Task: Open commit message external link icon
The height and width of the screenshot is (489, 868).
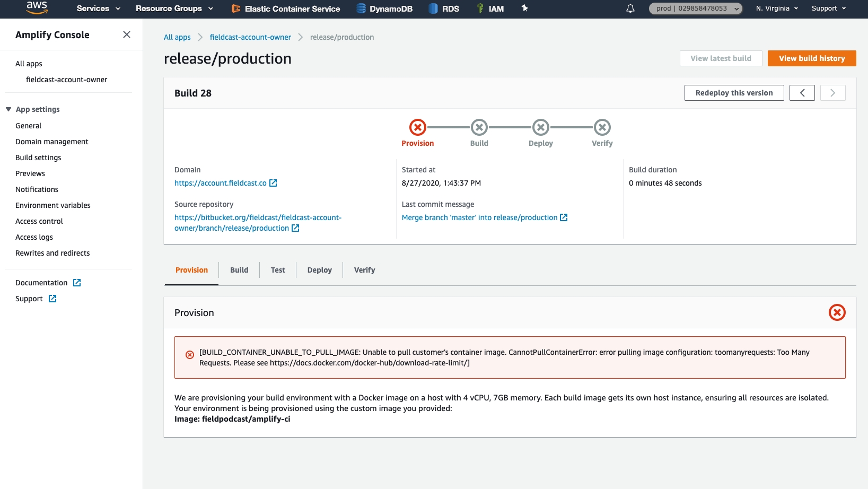Action: [x=564, y=217]
